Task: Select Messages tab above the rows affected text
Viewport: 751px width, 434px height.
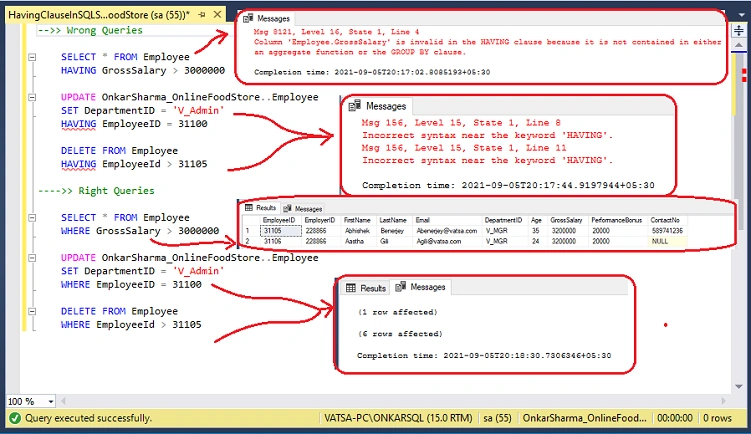Action: (421, 287)
